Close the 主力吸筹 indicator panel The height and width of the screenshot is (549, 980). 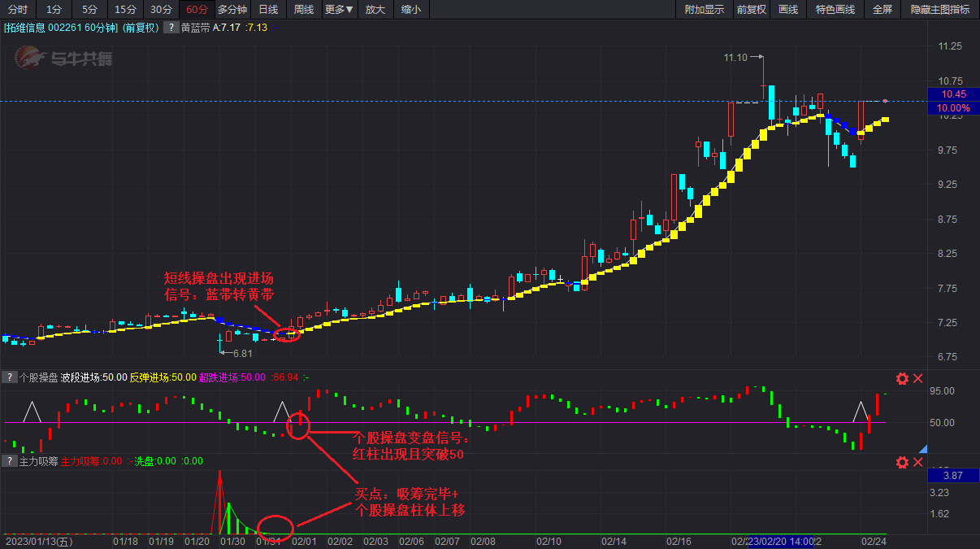click(918, 463)
